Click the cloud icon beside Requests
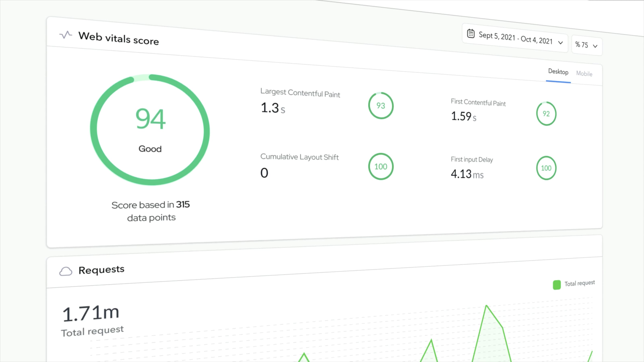This screenshot has height=362, width=644. pos(66,271)
